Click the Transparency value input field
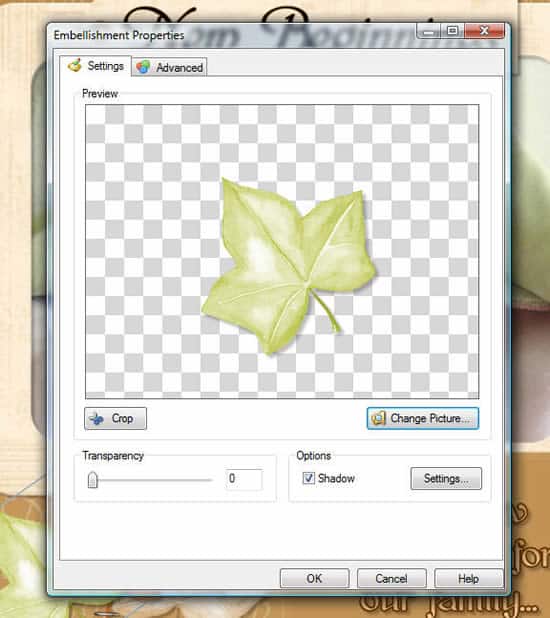The image size is (550, 618). coord(244,479)
